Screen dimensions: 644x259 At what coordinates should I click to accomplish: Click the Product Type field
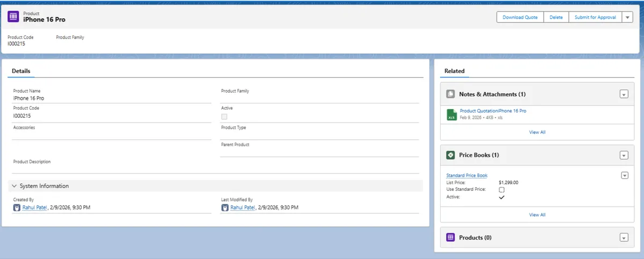(x=319, y=132)
